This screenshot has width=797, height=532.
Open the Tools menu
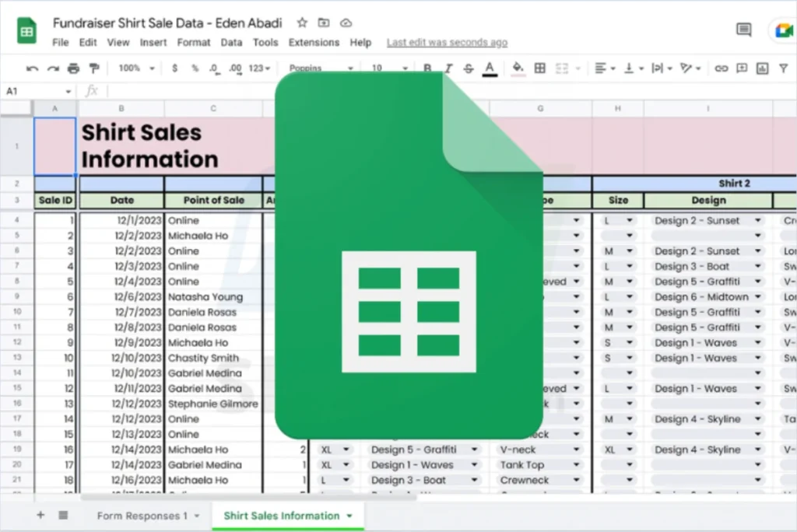tap(265, 43)
